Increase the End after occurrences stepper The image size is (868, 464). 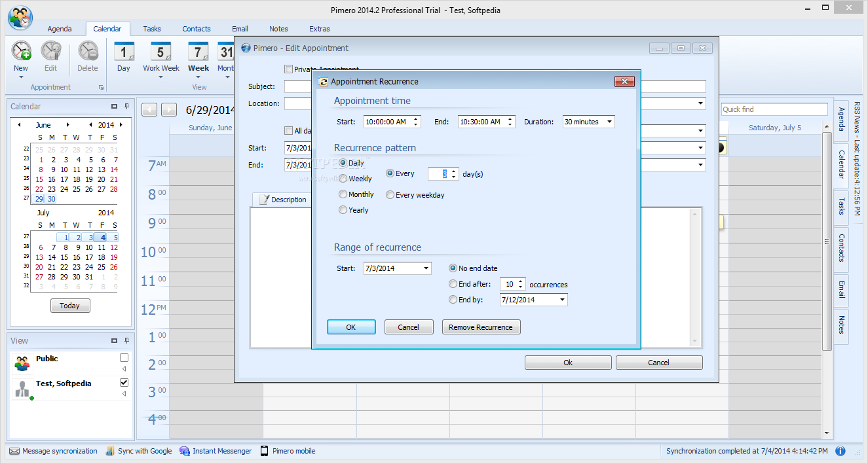coord(521,281)
